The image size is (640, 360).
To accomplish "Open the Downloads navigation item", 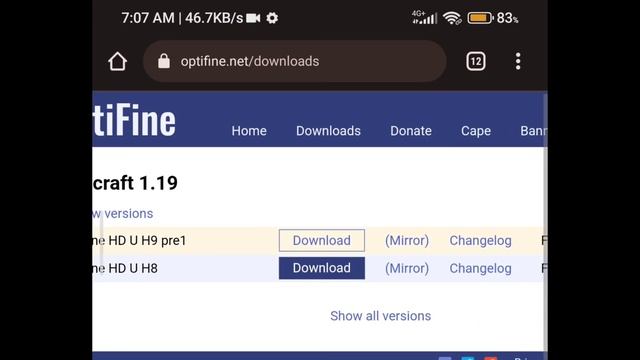I will tap(328, 131).
